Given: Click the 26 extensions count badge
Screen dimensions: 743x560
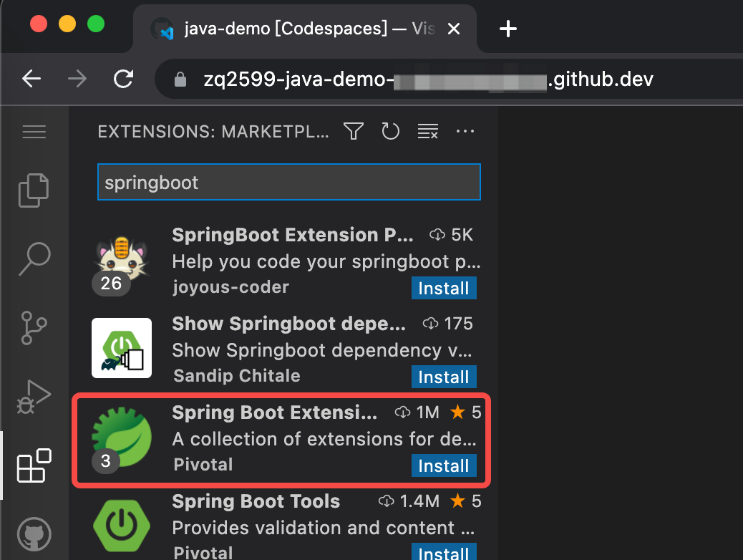Looking at the screenshot, I should click(x=111, y=284).
